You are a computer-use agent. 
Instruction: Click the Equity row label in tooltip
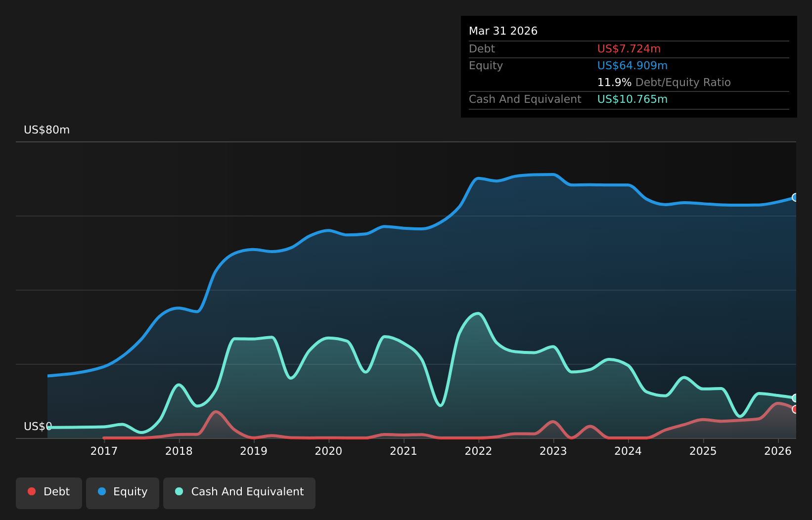[x=486, y=66]
